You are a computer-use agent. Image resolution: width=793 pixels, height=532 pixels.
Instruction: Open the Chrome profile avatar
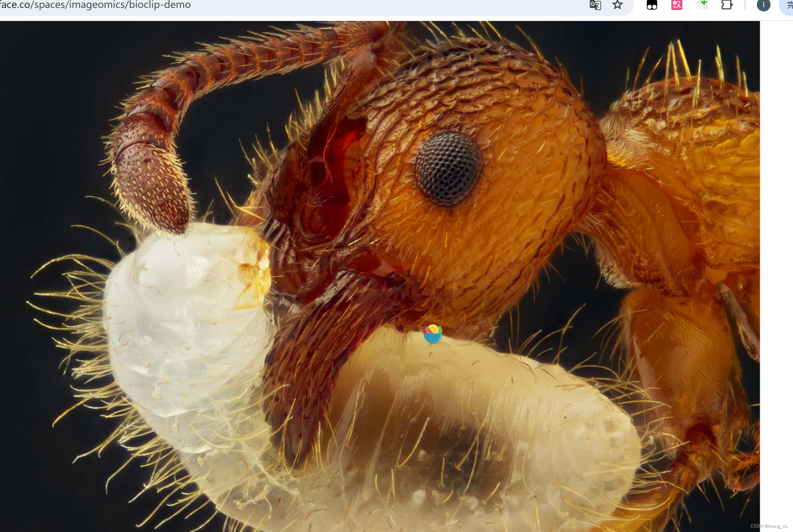tap(763, 5)
